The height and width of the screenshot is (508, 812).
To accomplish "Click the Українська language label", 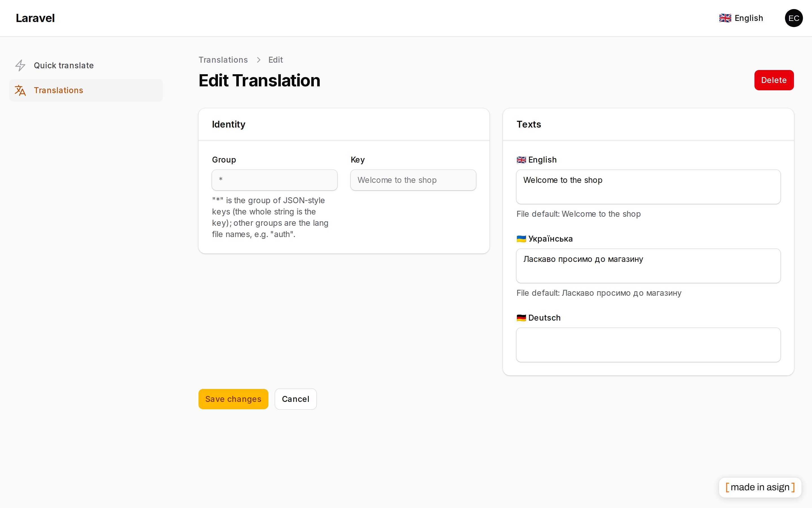I will pos(550,239).
